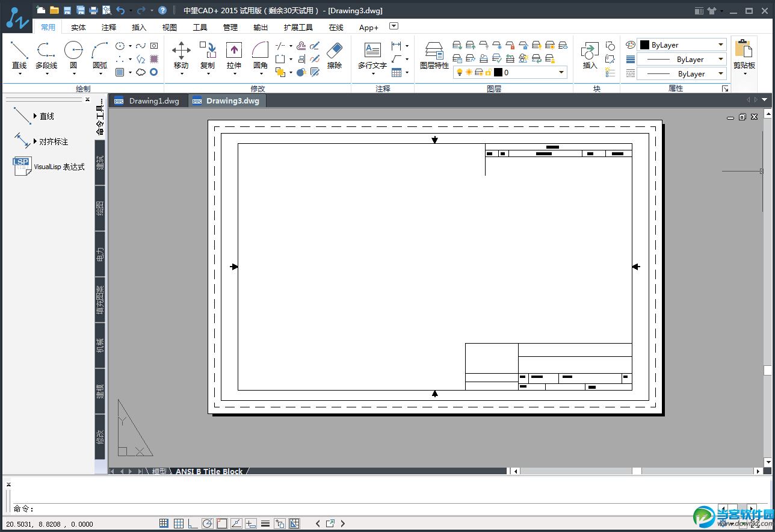Screen dimensions: 775x532
Task: Switch to the 实体 ribbon tab
Action: click(78, 27)
